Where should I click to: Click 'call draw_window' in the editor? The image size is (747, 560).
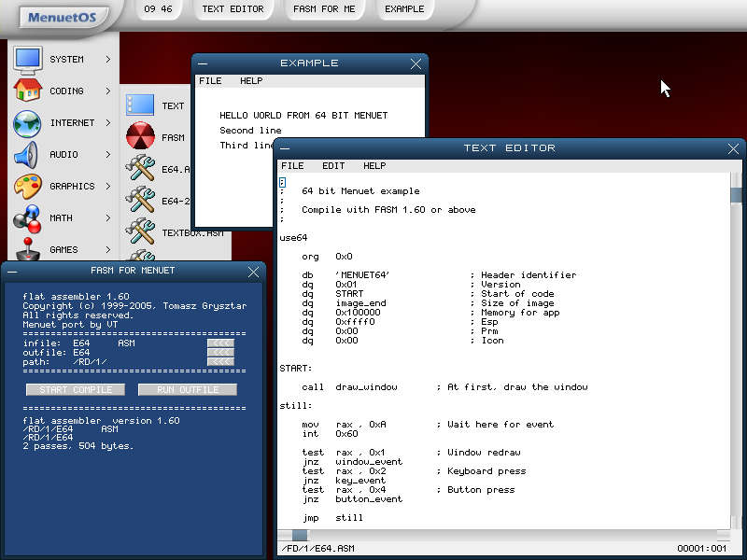(349, 387)
